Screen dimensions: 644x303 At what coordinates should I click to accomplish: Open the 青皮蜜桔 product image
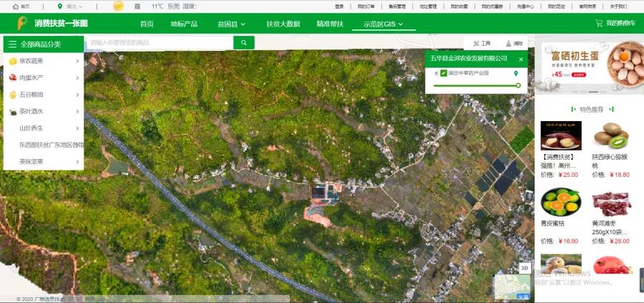[561, 203]
